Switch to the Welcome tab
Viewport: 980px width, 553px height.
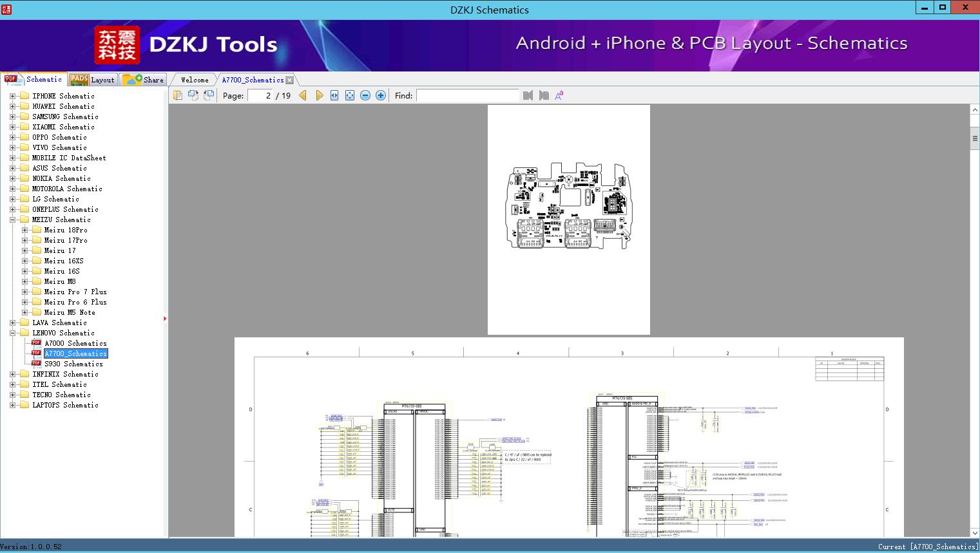click(195, 80)
